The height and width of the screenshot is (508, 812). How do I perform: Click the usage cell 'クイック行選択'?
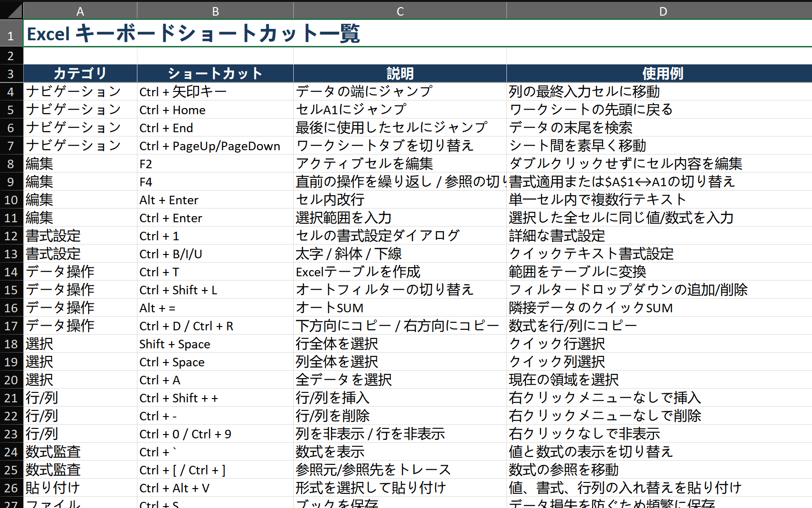click(659, 344)
